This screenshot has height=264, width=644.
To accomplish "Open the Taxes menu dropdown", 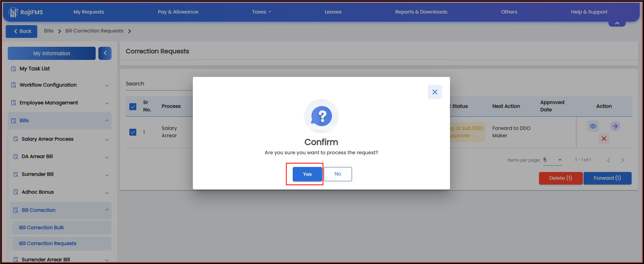I will pos(261,12).
